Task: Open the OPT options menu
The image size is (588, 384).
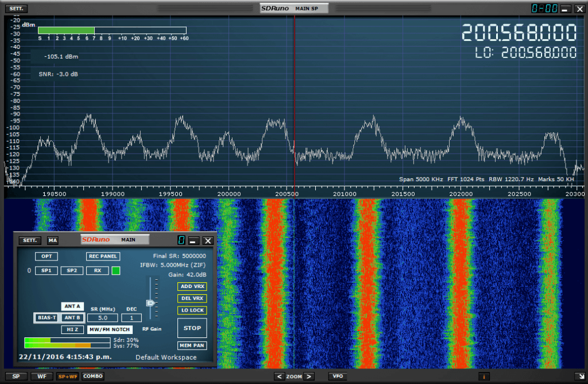Action: (x=46, y=256)
